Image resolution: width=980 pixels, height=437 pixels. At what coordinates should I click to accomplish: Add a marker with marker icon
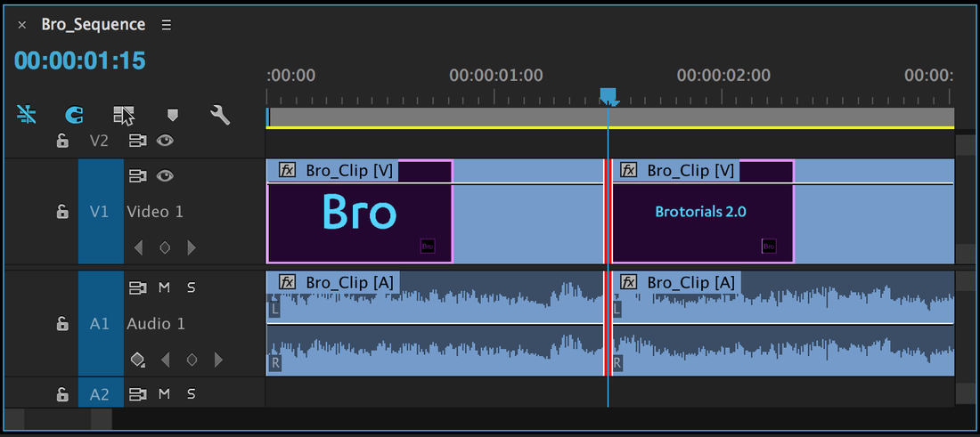point(173,115)
